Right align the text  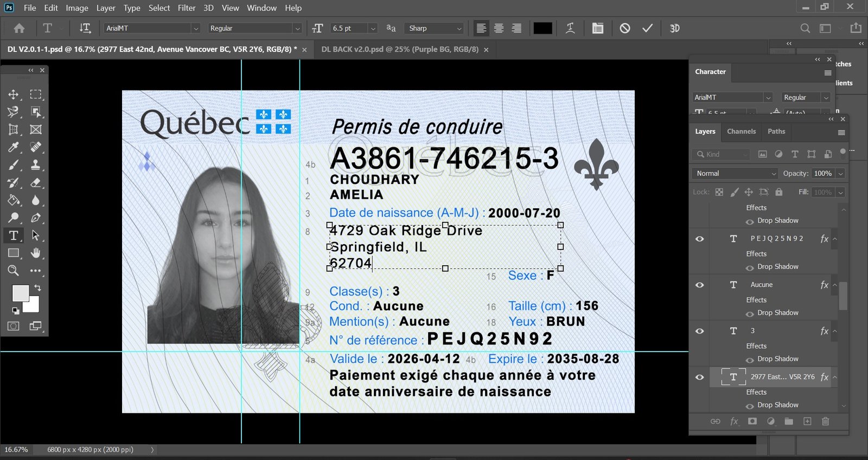click(517, 28)
